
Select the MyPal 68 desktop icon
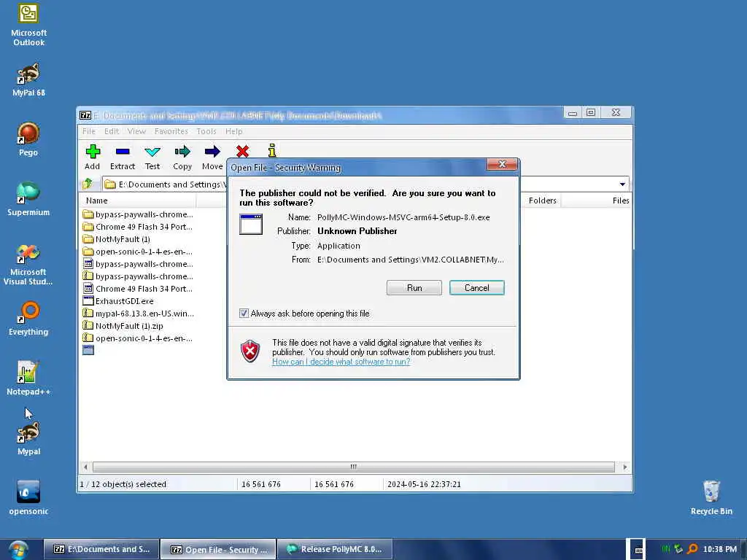[x=28, y=80]
